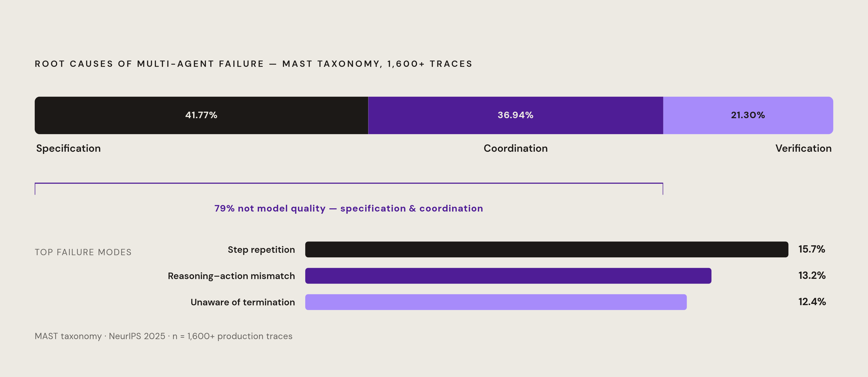
Task: Select the Verification label under the bar
Action: click(803, 148)
